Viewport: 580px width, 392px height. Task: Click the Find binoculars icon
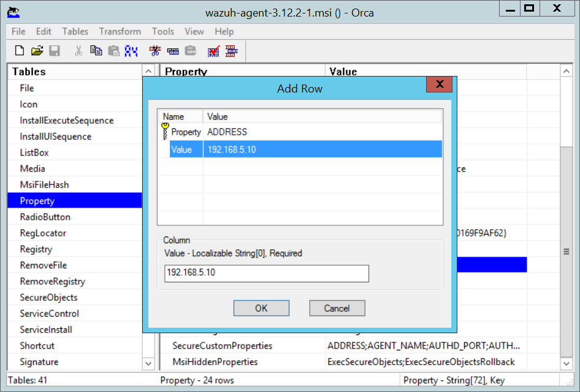pyautogui.click(x=131, y=51)
